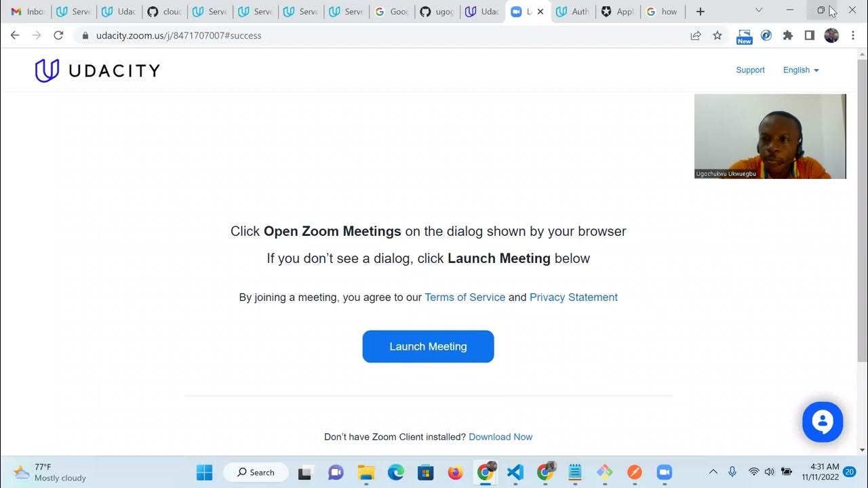Switch to the GitHub cloud tab
868x488 pixels.
[165, 12]
